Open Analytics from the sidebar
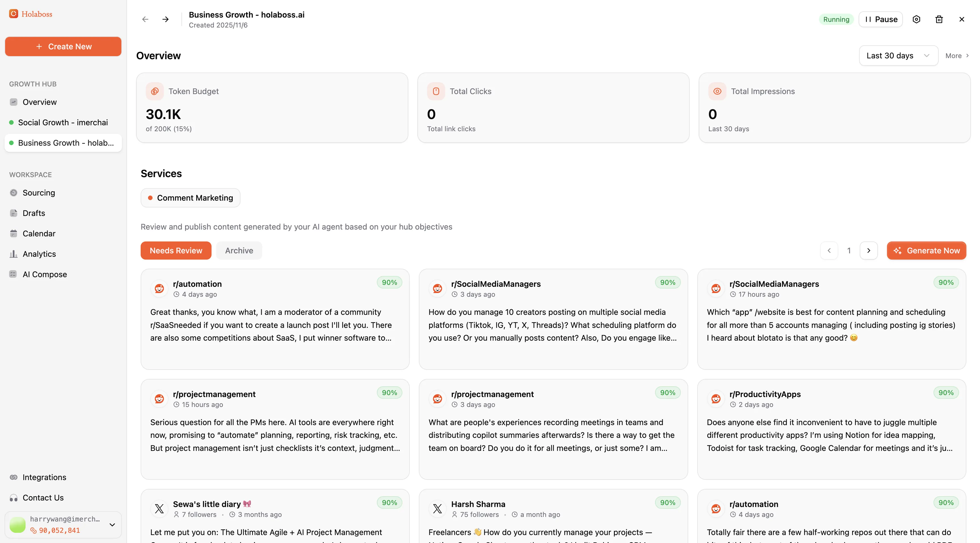 [39, 254]
